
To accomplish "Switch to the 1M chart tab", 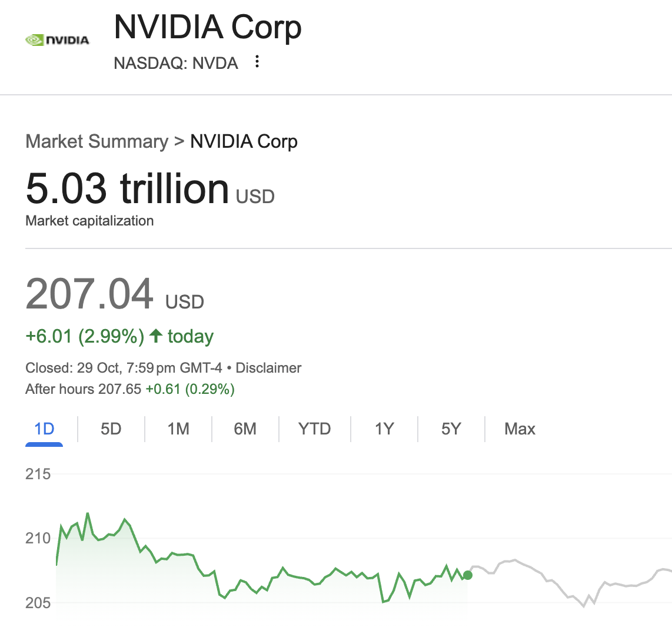I will [178, 429].
